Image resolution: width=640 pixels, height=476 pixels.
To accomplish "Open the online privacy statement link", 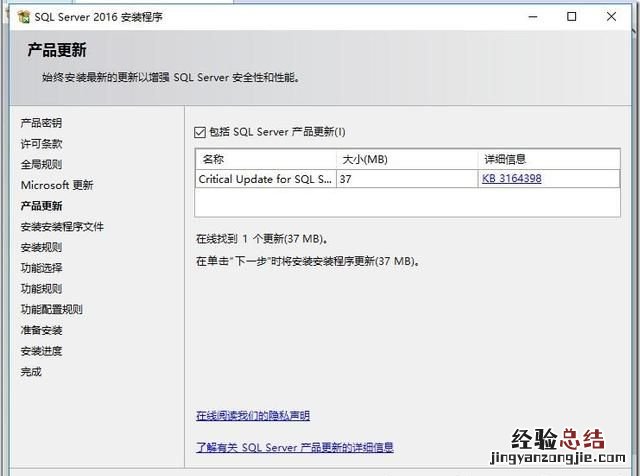I will (x=253, y=416).
